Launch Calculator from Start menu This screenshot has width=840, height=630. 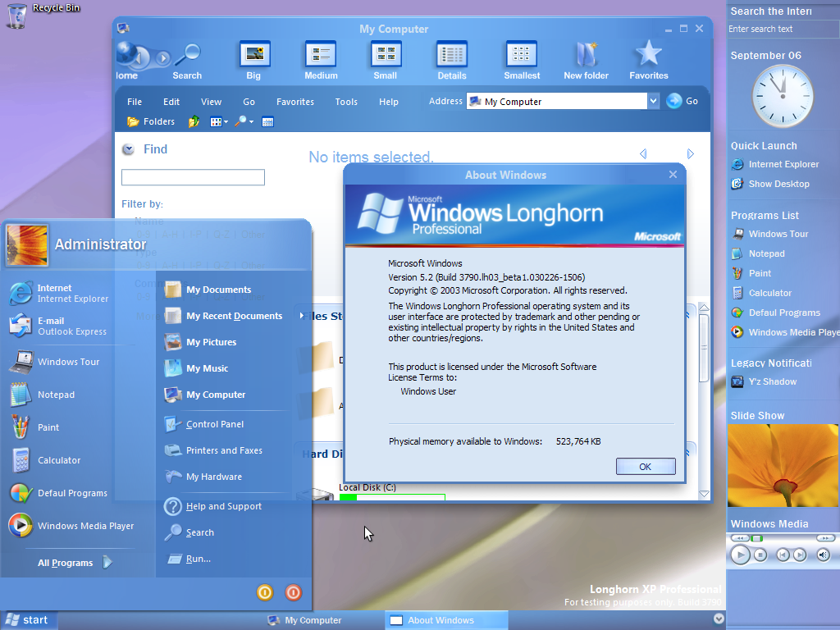coord(45,459)
